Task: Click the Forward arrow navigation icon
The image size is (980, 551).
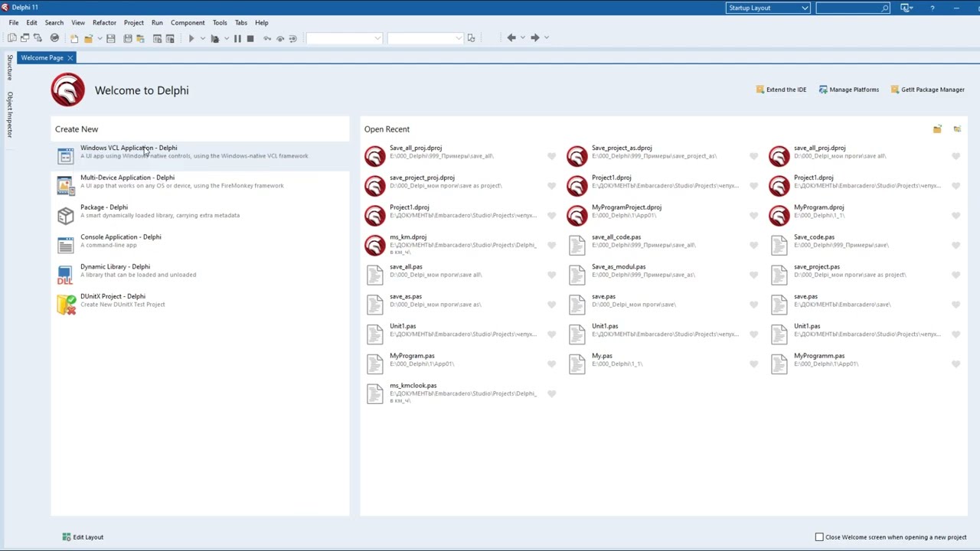Action: tap(535, 37)
